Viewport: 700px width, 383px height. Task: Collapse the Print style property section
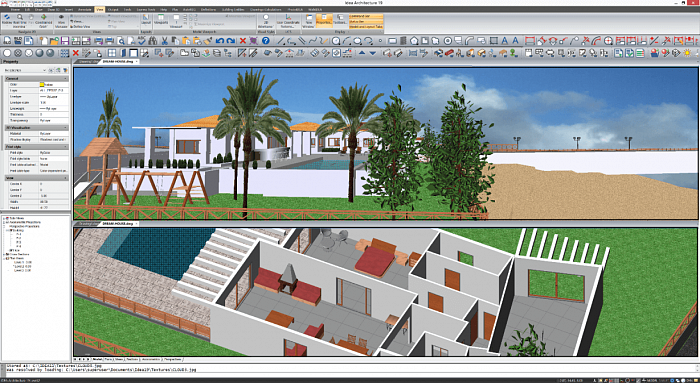(x=66, y=147)
